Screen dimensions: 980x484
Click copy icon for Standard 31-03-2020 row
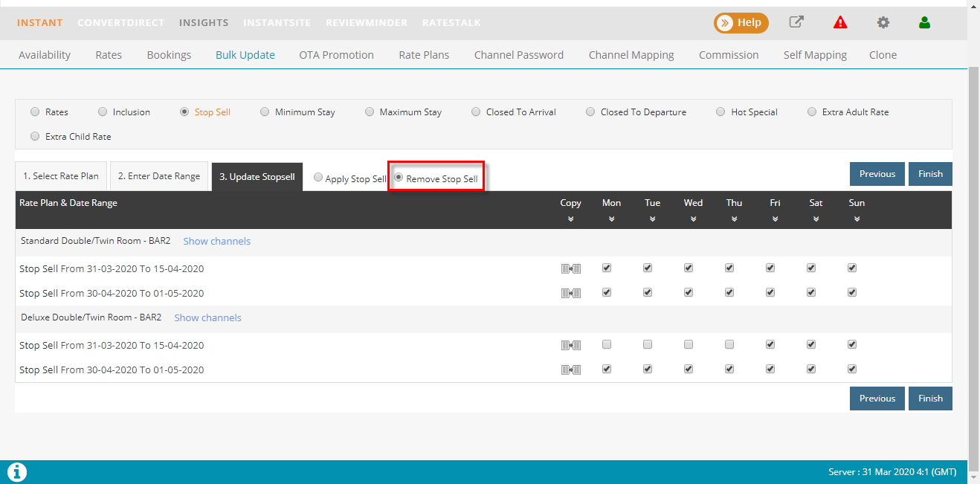pos(570,268)
